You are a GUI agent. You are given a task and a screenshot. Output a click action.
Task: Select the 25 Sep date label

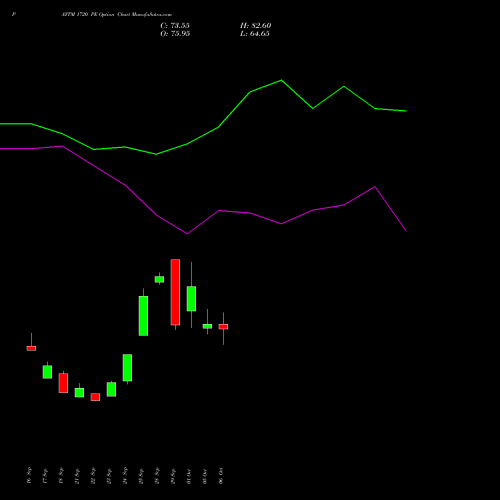point(141,475)
